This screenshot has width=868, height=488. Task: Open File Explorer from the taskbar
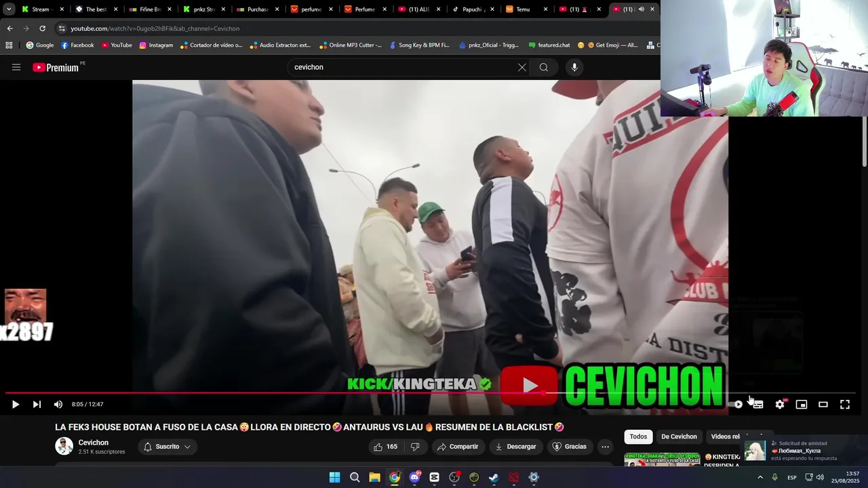click(374, 477)
